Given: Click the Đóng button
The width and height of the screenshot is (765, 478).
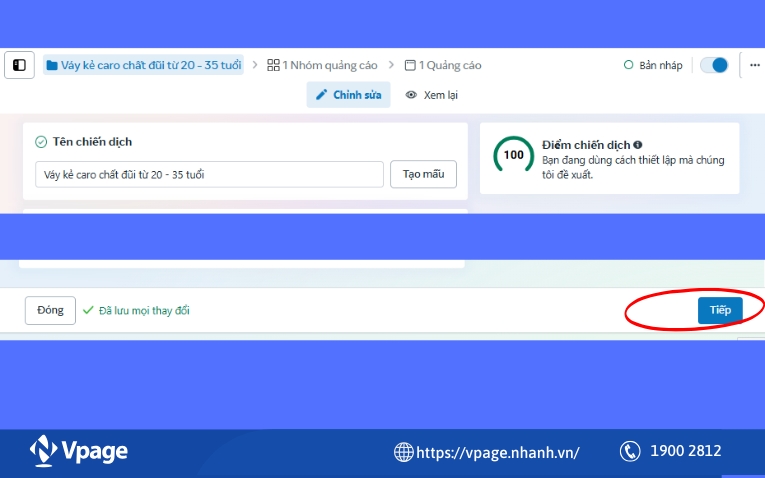Looking at the screenshot, I should (x=50, y=310).
